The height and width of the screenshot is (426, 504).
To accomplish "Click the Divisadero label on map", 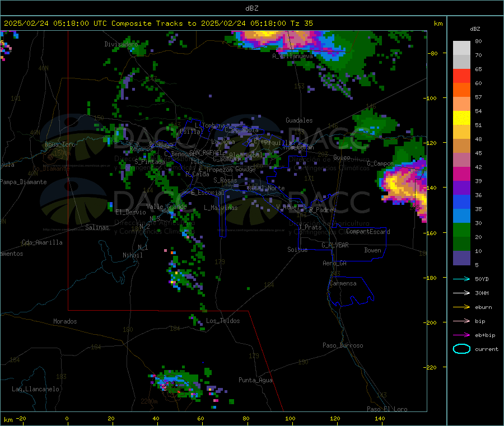I will pyautogui.click(x=121, y=44).
